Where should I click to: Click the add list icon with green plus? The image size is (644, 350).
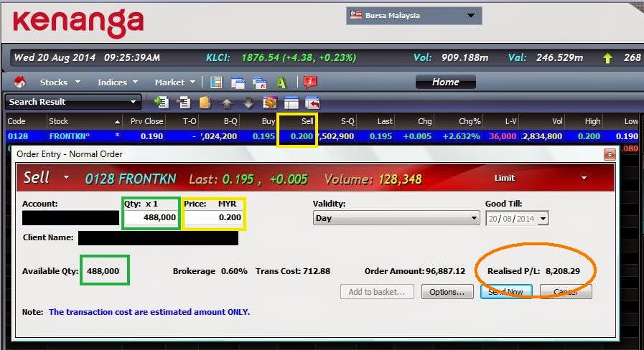[162, 102]
